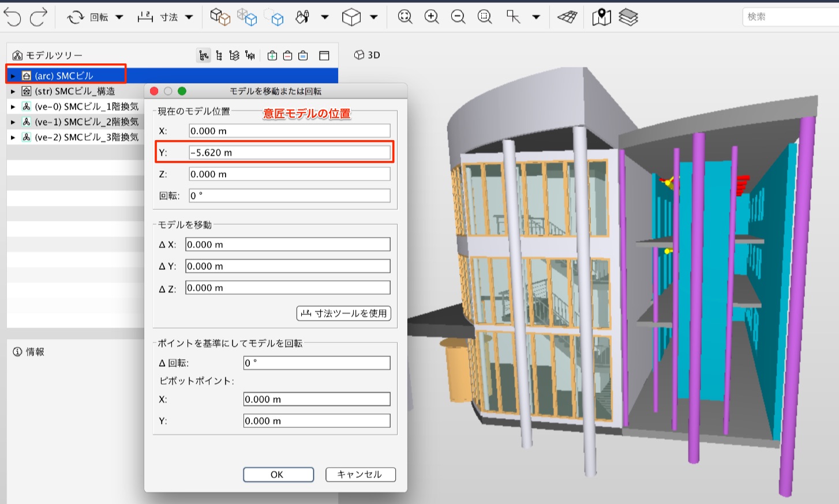
Task: Expand the (ve-0) SMCビル_1階換気 node
Action: click(x=13, y=107)
